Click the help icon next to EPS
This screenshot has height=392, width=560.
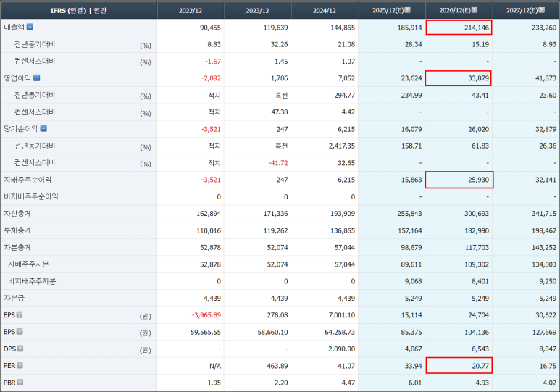pyautogui.click(x=20, y=315)
